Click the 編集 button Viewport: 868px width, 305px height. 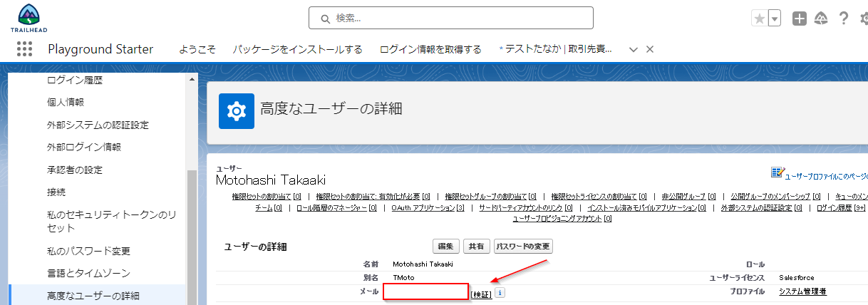click(446, 247)
